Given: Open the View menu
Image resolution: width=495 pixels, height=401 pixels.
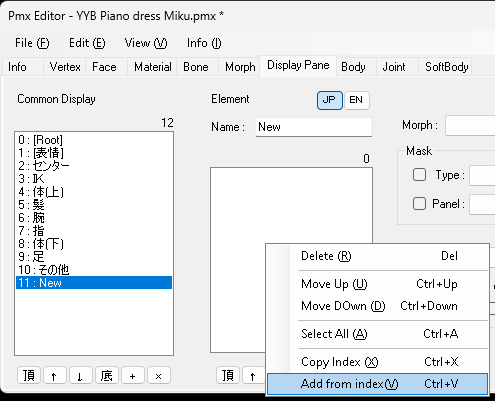Looking at the screenshot, I should coord(146,43).
